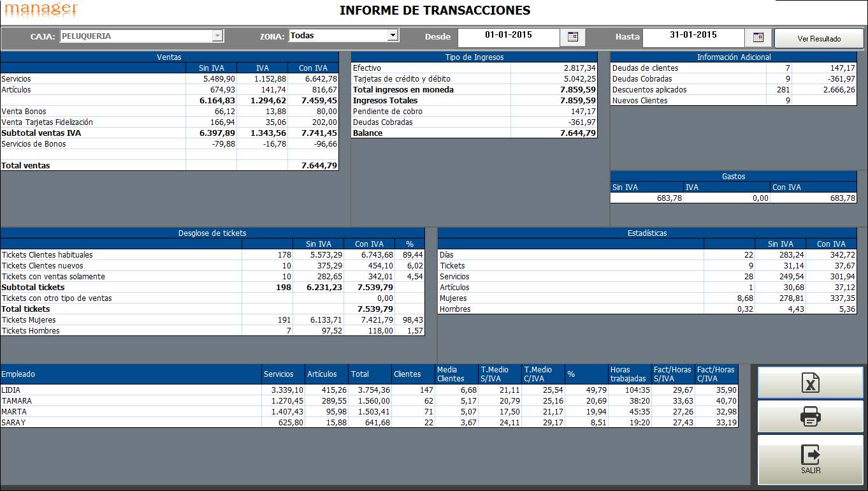Screen dimensions: 868x491
Task: Open the Hasta calendar picker icon
Action: [x=758, y=37]
